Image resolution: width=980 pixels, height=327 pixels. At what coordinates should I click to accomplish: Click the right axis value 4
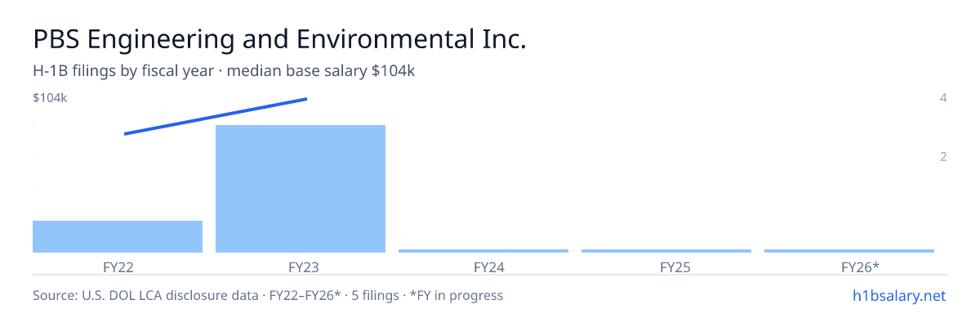(943, 98)
